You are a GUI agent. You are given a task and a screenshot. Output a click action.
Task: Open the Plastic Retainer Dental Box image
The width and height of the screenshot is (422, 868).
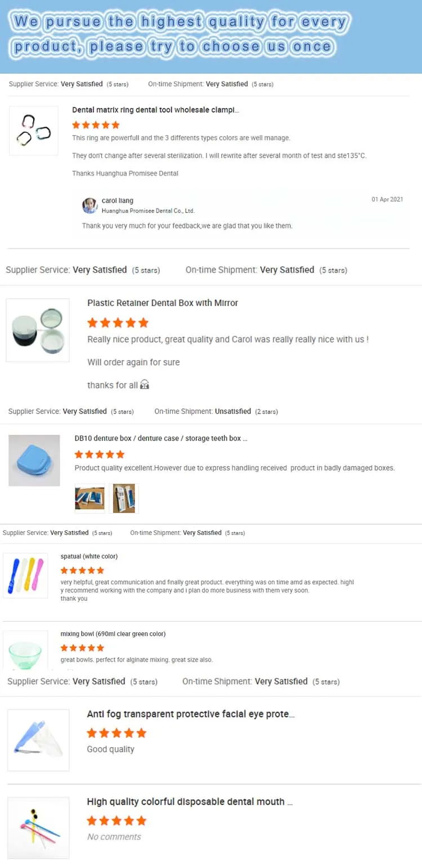38,330
